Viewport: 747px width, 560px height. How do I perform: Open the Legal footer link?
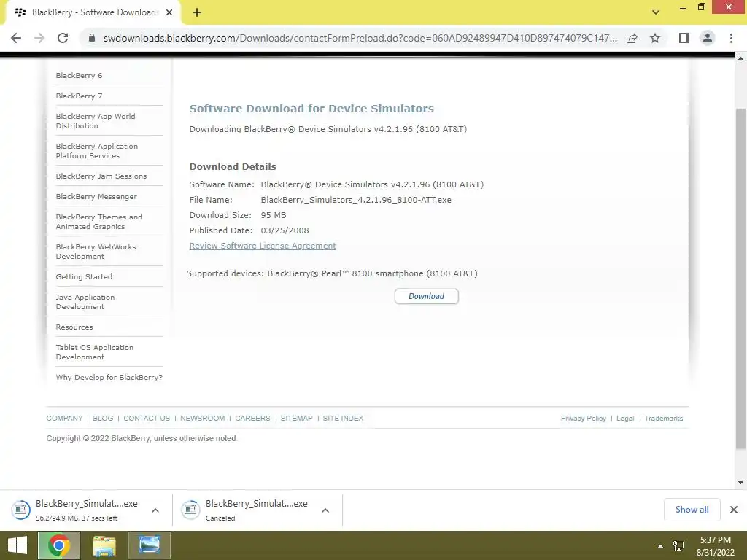coord(625,418)
